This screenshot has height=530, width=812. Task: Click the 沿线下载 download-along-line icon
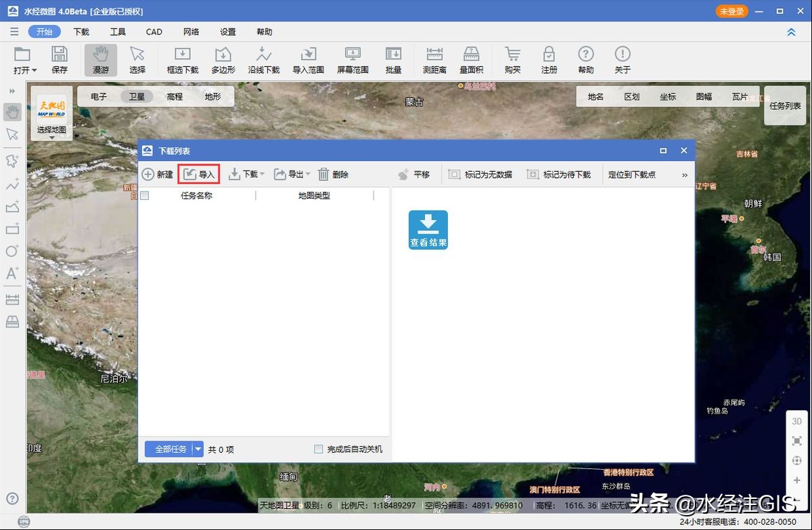click(x=264, y=60)
